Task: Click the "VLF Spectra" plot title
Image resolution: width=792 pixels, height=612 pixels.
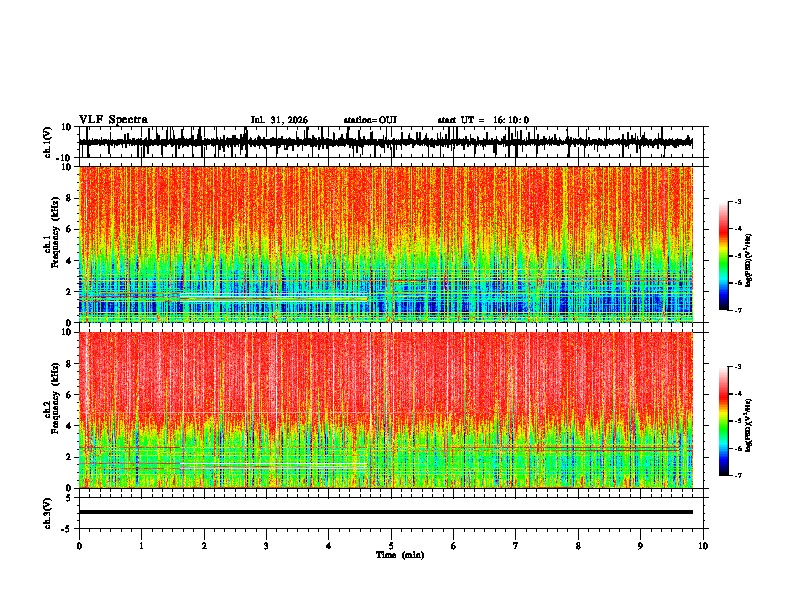Action: click(113, 120)
